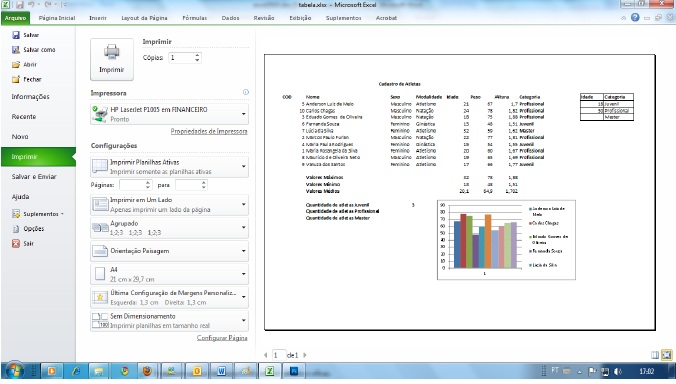Switch to the Página Inicial tab
Viewport: 676px width, 384px height.
pos(57,18)
